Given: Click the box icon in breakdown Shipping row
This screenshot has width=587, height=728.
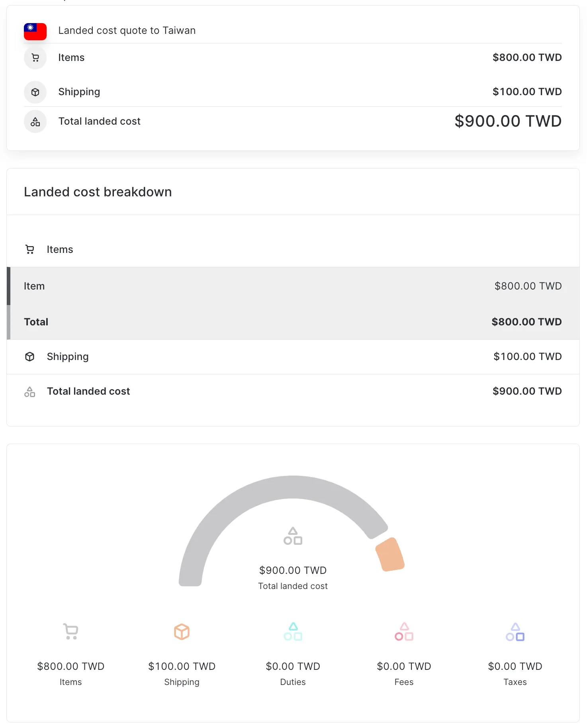Looking at the screenshot, I should (x=30, y=356).
